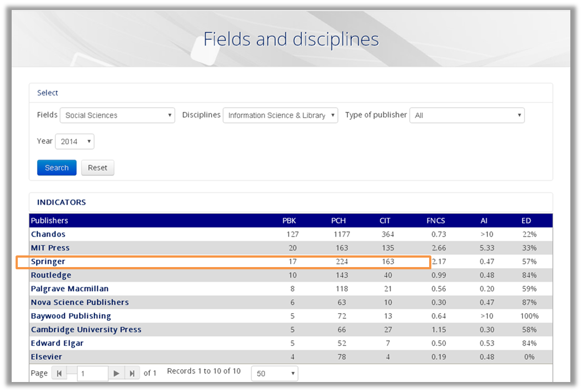Sort by the Publishers column header
This screenshot has width=582, height=392.
click(49, 220)
